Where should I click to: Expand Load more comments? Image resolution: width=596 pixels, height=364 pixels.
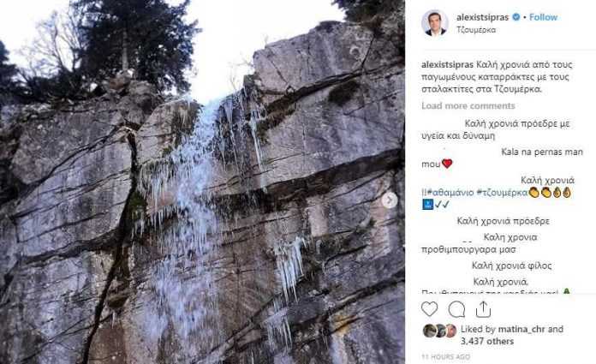point(468,106)
